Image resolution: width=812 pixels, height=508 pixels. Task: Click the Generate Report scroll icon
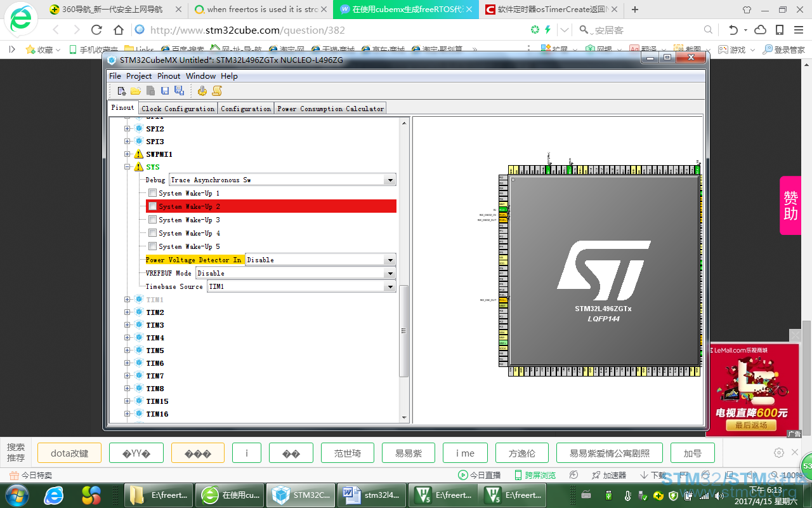click(x=217, y=91)
